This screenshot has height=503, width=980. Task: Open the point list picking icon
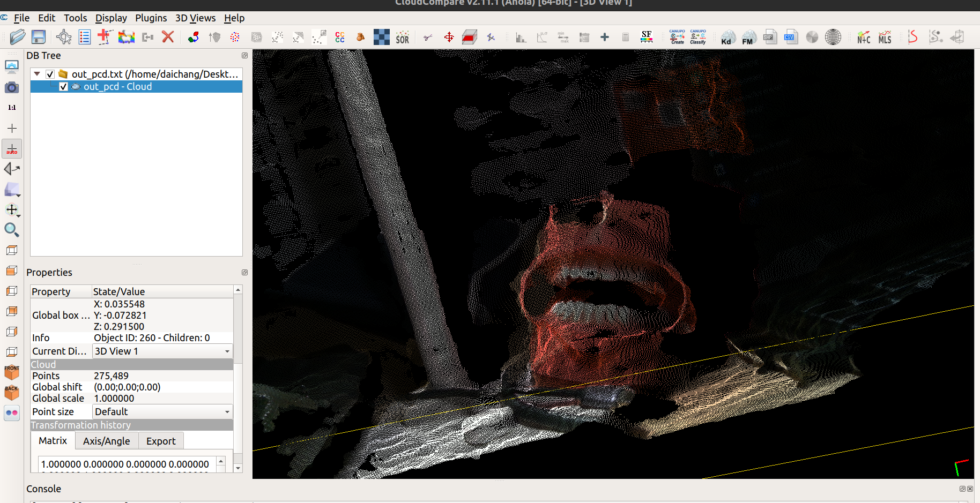tap(85, 37)
